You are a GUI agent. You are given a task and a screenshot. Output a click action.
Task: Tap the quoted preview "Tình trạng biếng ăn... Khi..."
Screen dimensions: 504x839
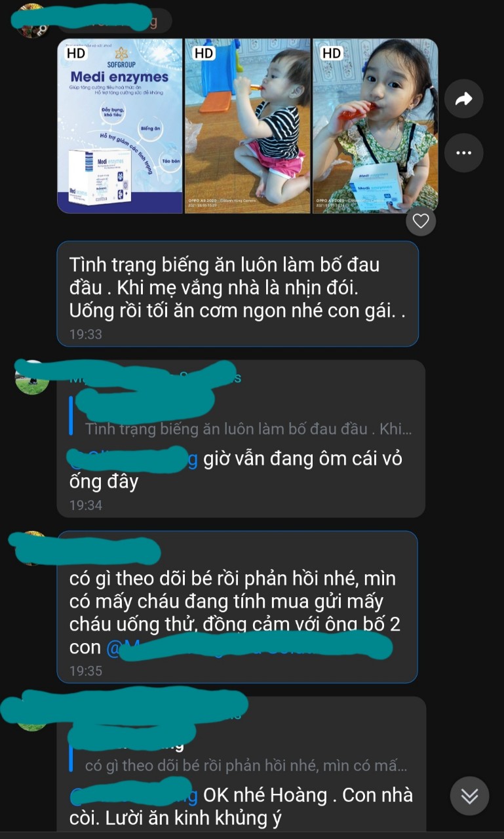tap(248, 429)
